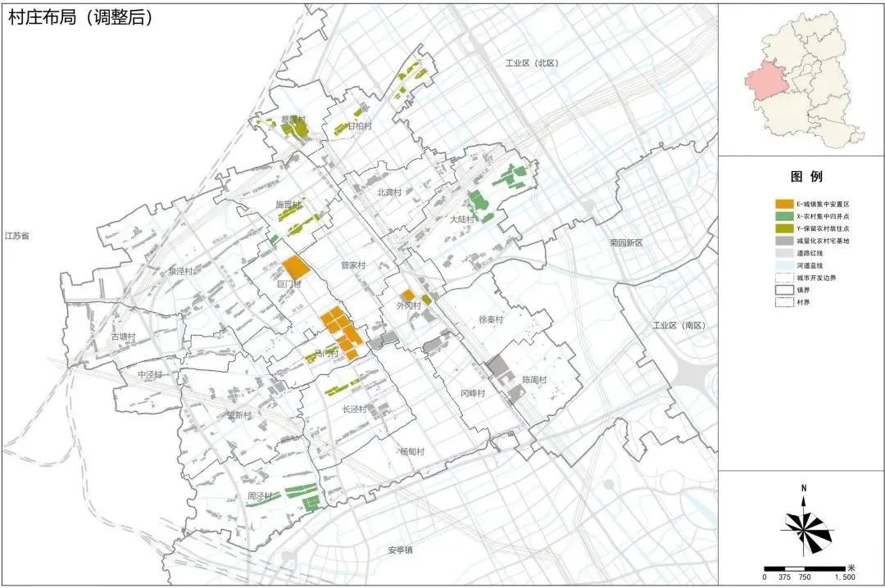Screen dimensions: 885x588
Task: Select the 镇界 boundary symbol in legend
Action: pos(783,290)
